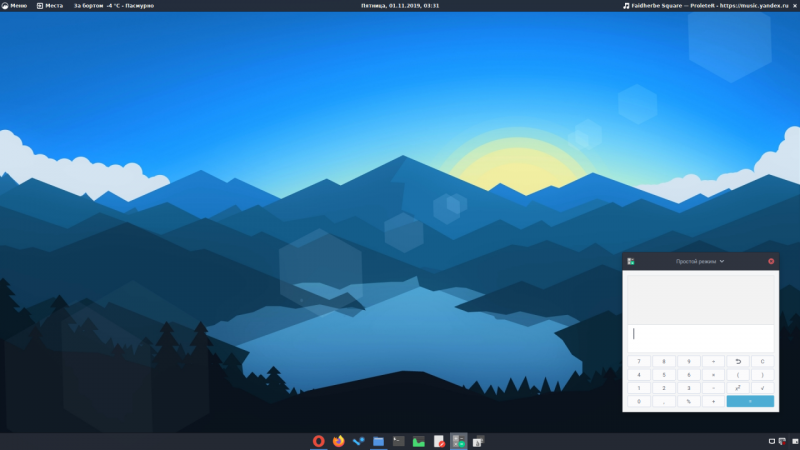The height and width of the screenshot is (450, 800).
Task: Click the calculator expression input field
Action: pos(701,338)
